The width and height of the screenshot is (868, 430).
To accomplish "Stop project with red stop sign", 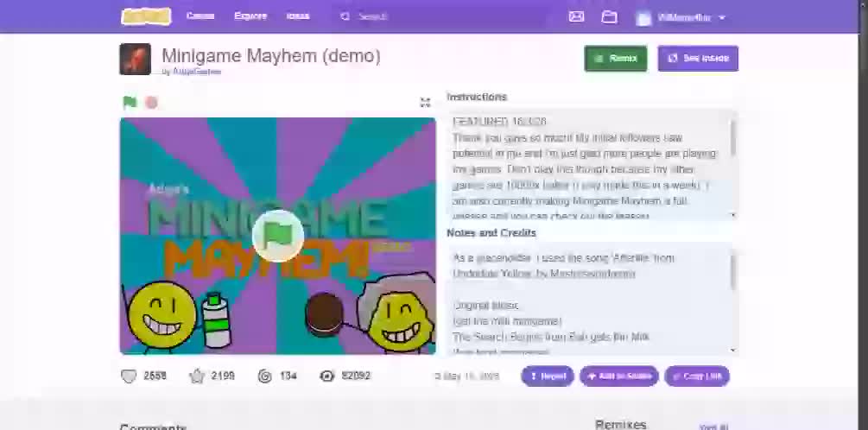I will tap(151, 103).
